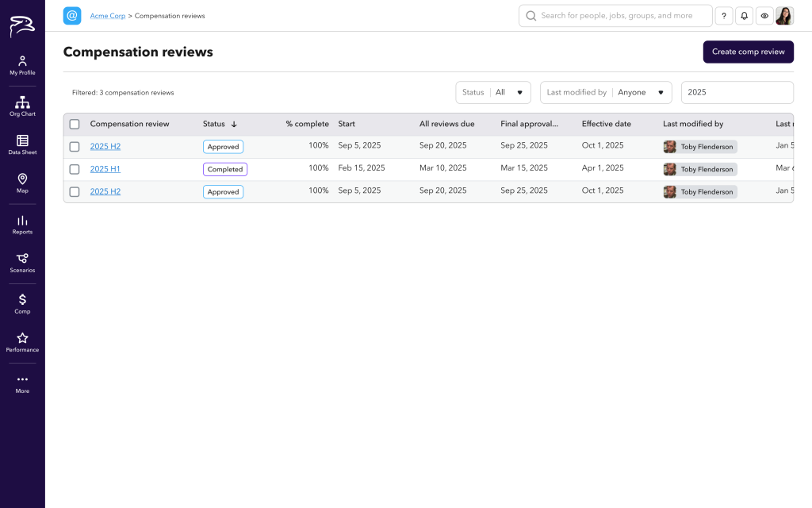The height and width of the screenshot is (508, 812).
Task: Click the help question mark icon
Action: (x=723, y=16)
